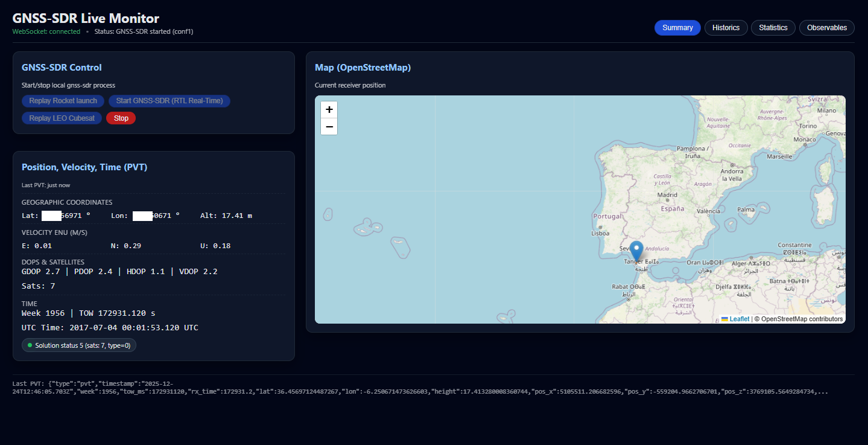
Task: Open the Historics tab
Action: click(726, 28)
